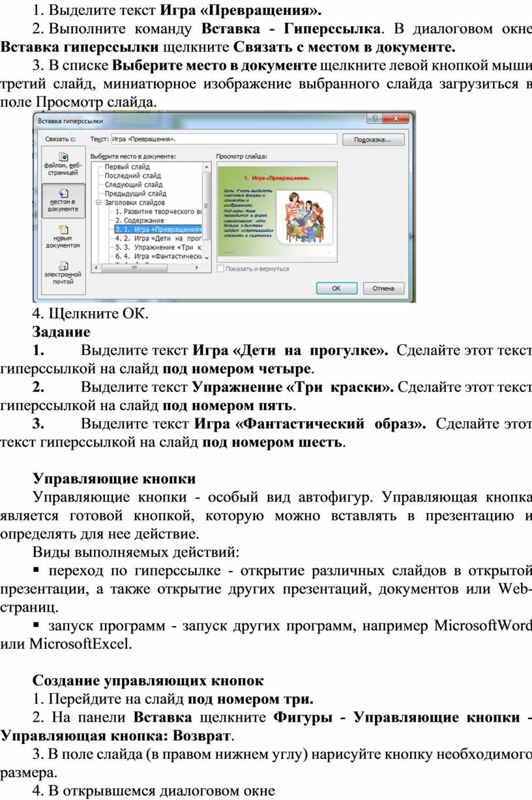The image size is (532, 800).
Task: Select 'Последний слайд' in the list
Action: (x=132, y=176)
